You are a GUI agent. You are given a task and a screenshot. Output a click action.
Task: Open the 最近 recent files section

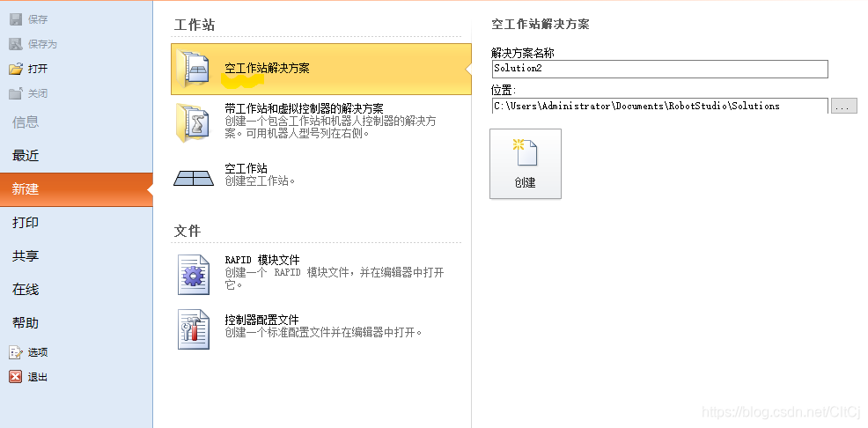click(x=26, y=156)
